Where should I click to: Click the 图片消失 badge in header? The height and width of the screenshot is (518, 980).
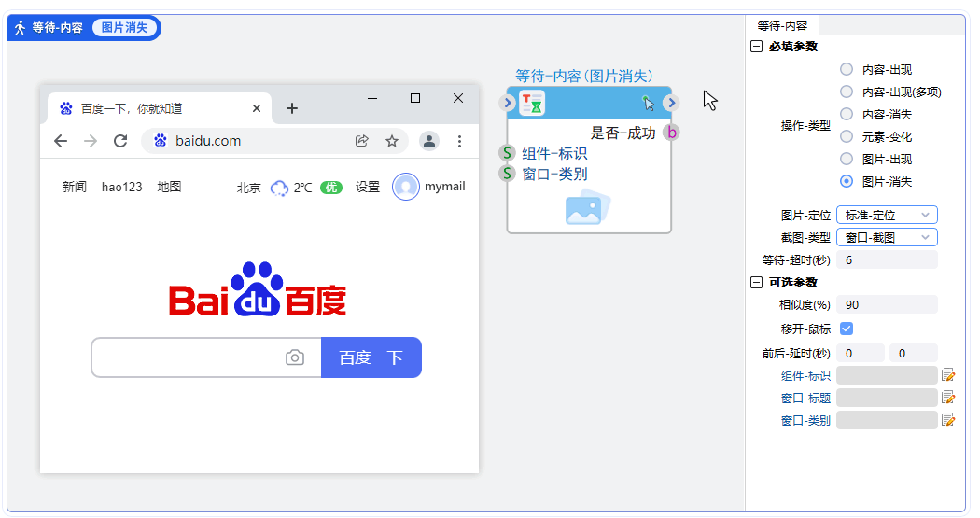tap(124, 27)
